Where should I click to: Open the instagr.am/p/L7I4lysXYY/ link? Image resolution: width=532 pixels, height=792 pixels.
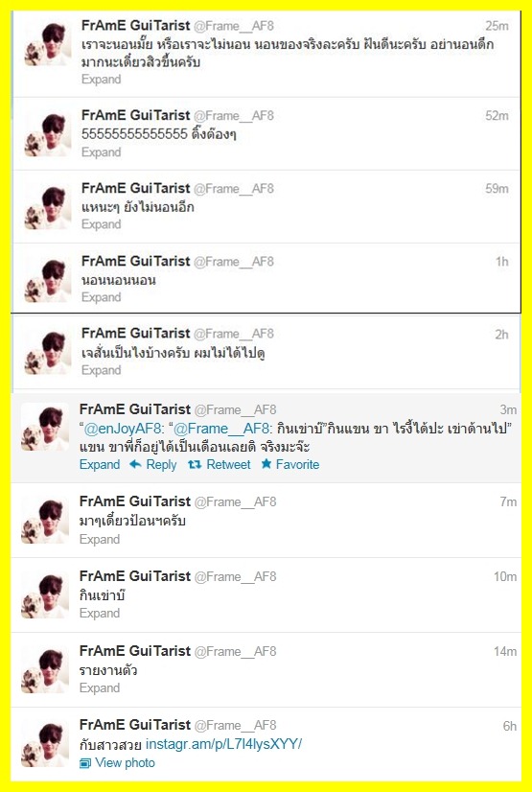pyautogui.click(x=223, y=744)
